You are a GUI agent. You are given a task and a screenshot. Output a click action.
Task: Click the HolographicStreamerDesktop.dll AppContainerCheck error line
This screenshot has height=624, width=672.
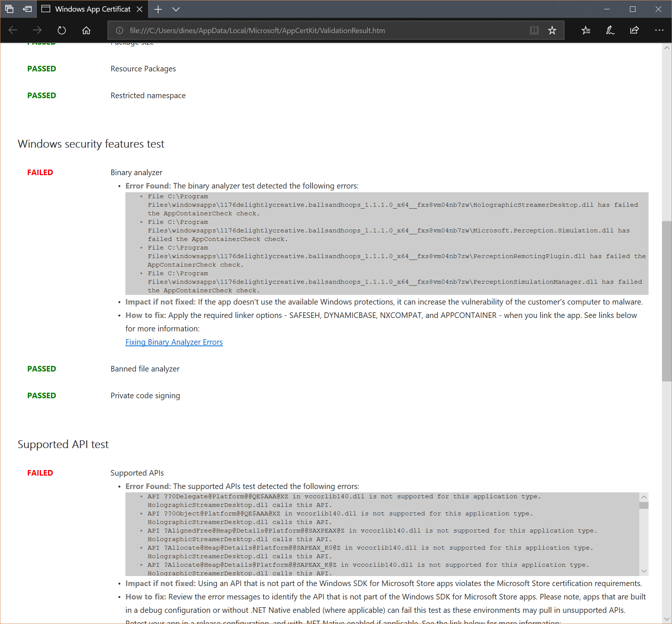pos(393,205)
